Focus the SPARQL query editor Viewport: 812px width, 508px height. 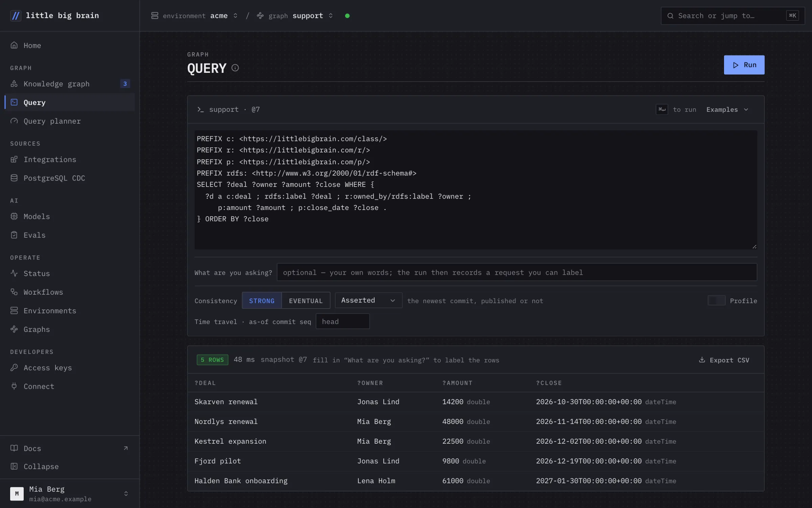475,190
